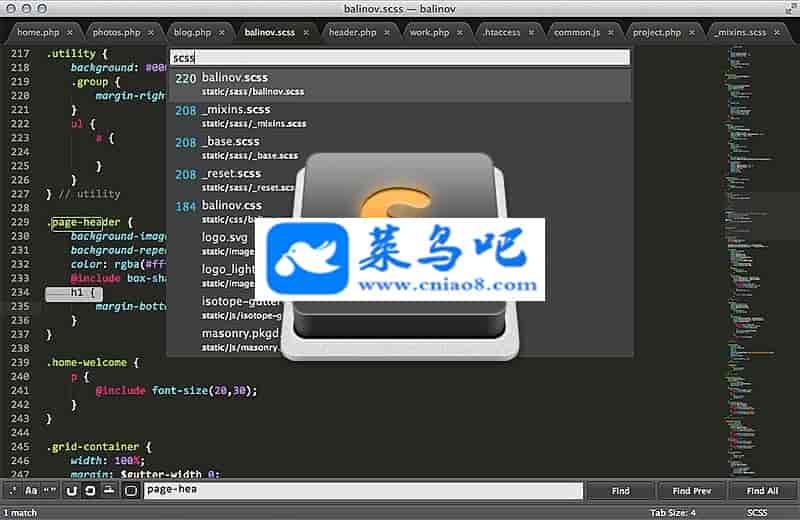Click the find input containing page-hea
Viewport: 800px width, 520px height.
pyautogui.click(x=362, y=491)
